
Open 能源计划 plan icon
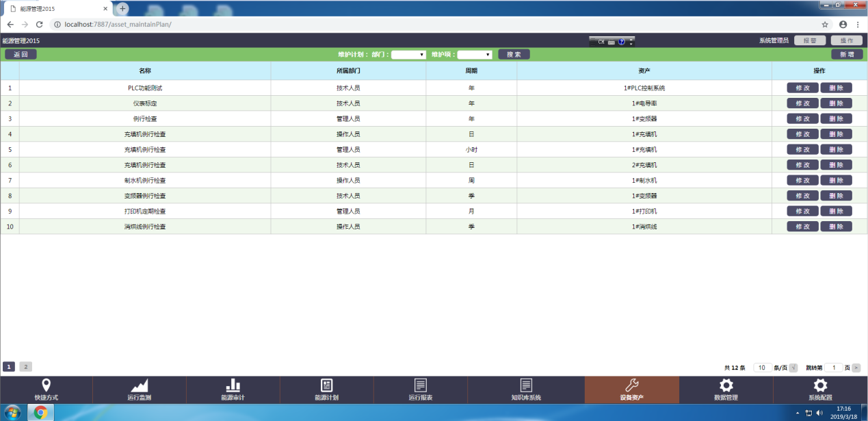[x=326, y=385]
